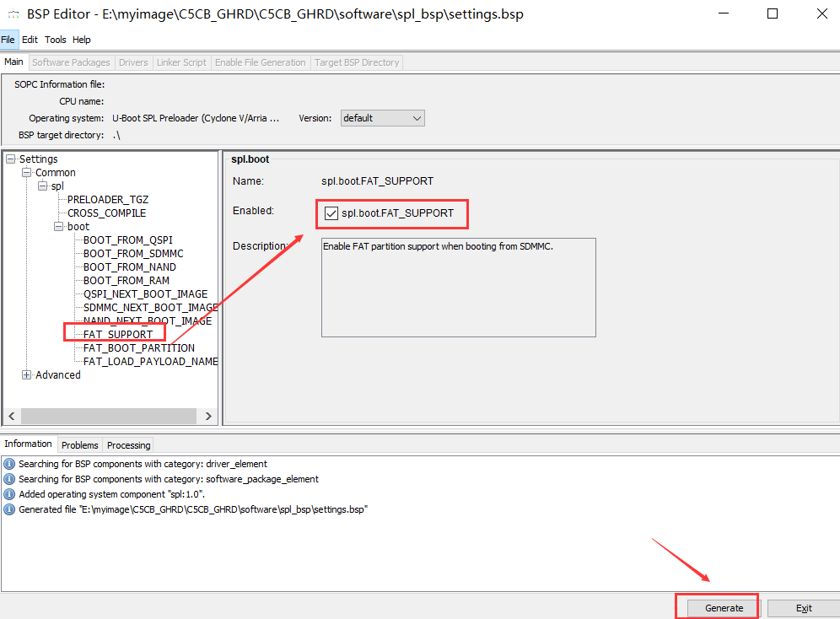Collapse the spl tree node
The height and width of the screenshot is (619, 840).
point(43,186)
